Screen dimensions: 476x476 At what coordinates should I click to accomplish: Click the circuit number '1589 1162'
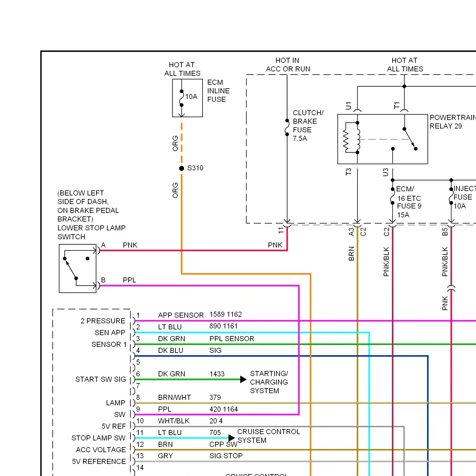[226, 314]
